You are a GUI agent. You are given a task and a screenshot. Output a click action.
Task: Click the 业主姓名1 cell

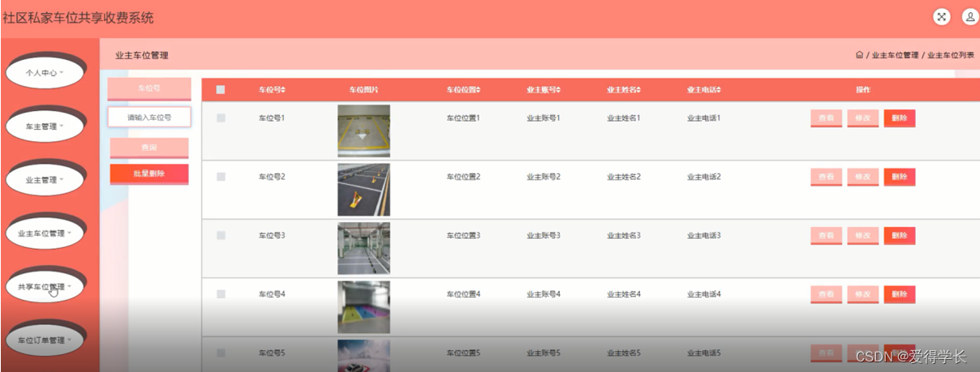point(624,118)
